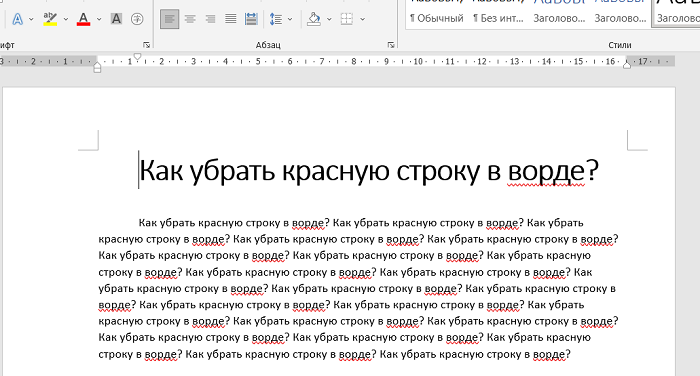This screenshot has width=700, height=376.
Task: Click the Стили group label
Action: [620, 45]
